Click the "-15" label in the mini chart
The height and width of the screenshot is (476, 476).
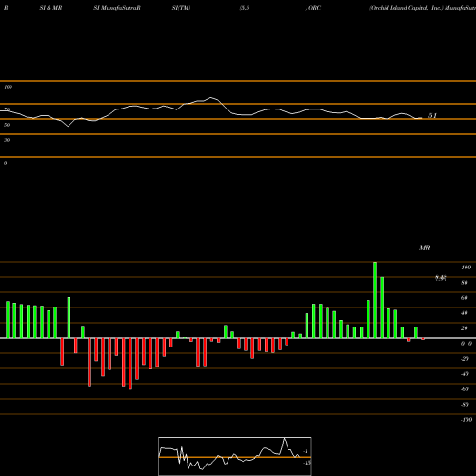click(307, 463)
